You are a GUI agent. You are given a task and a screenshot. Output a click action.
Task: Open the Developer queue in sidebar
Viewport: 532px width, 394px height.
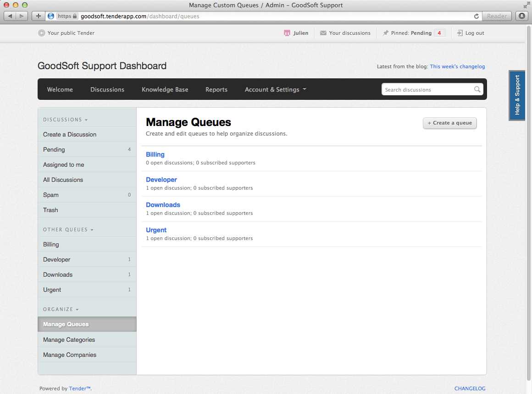[x=87, y=259]
